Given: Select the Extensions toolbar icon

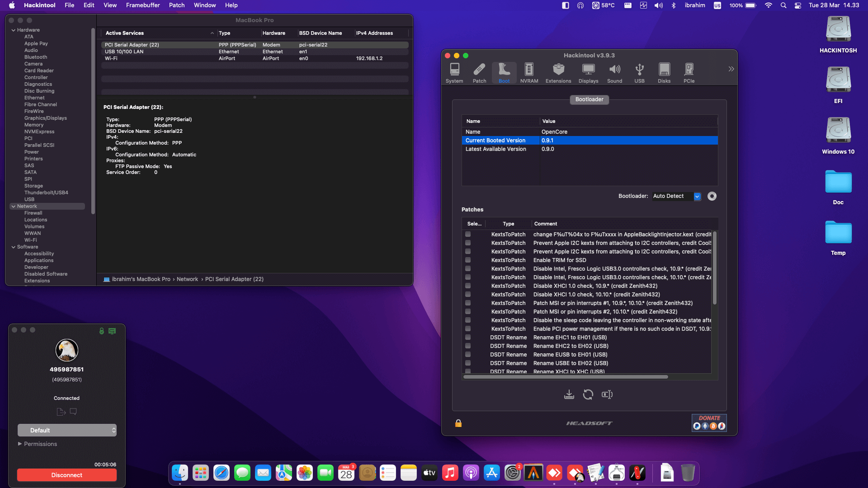Looking at the screenshot, I should [558, 73].
